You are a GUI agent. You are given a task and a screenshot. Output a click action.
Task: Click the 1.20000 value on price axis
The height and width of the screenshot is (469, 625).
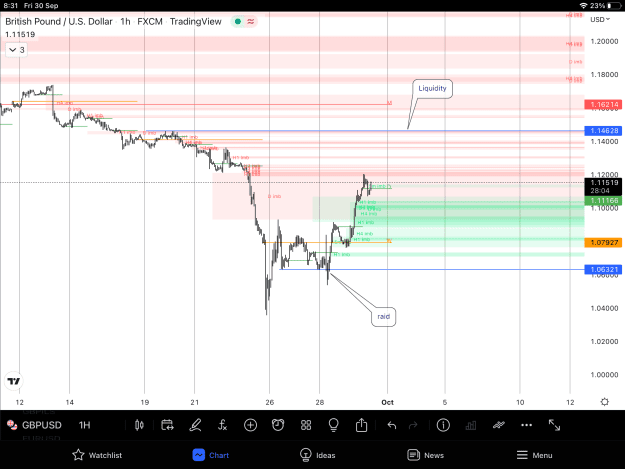coord(604,41)
